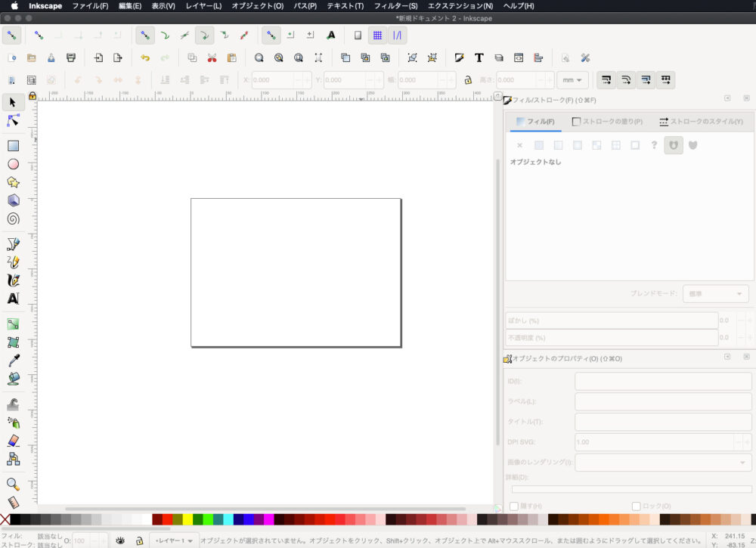This screenshot has height=548, width=756.
Task: Pick the Star and polygon tool
Action: 13,182
